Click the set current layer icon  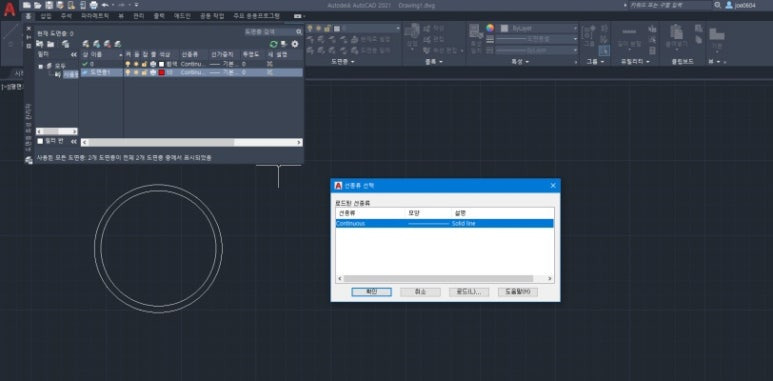pos(118,44)
